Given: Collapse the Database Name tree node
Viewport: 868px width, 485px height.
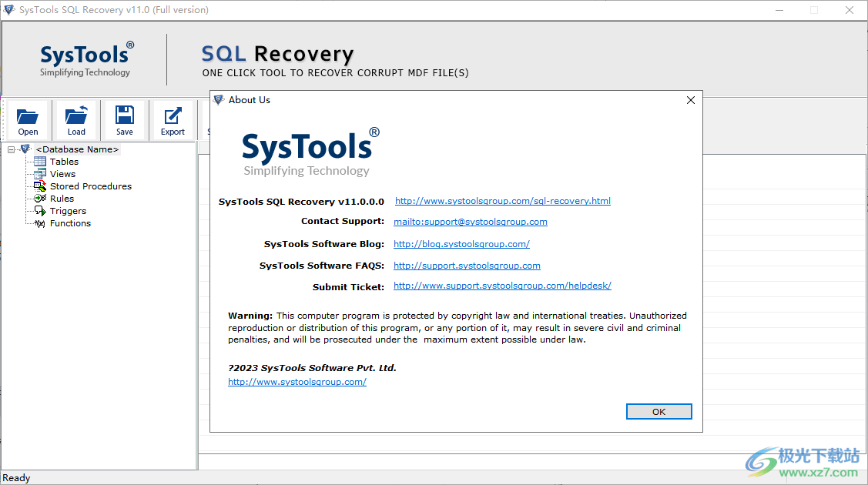Looking at the screenshot, I should 11,149.
